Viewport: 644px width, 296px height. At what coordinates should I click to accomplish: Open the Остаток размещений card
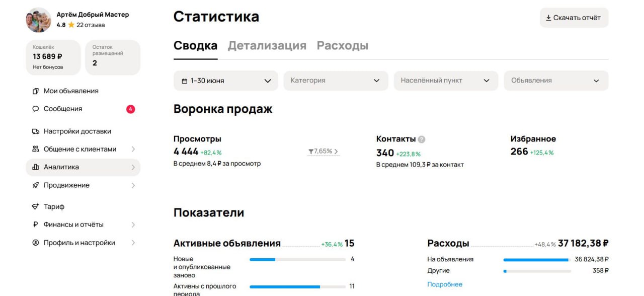[x=113, y=57]
